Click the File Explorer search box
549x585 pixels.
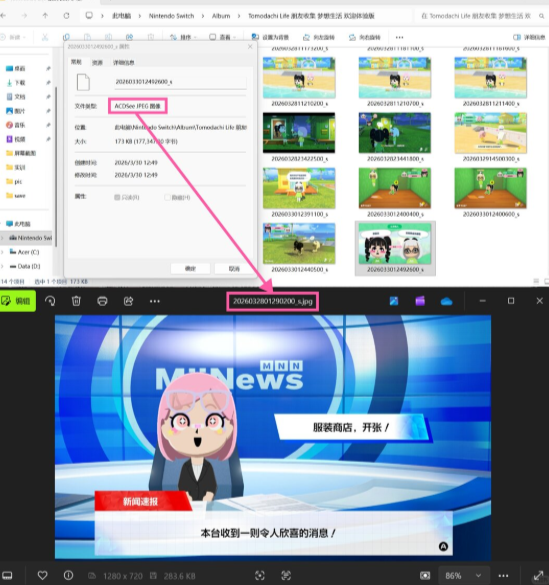pos(482,16)
